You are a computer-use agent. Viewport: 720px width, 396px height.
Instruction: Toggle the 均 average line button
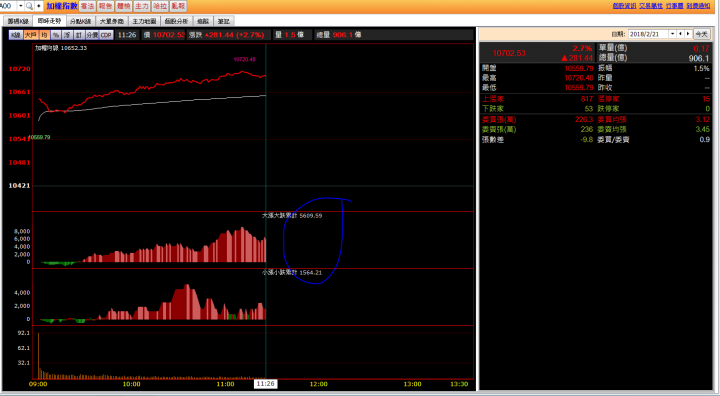pos(44,35)
